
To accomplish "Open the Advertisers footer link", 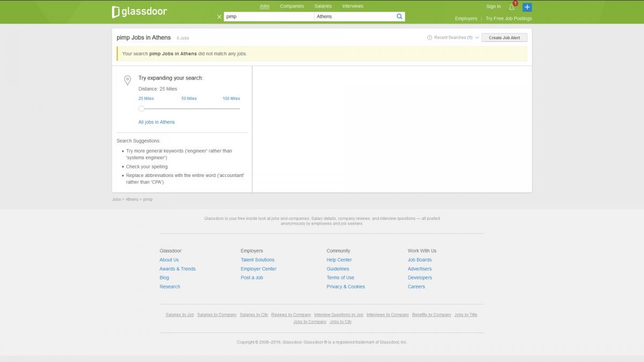I will tap(420, 269).
